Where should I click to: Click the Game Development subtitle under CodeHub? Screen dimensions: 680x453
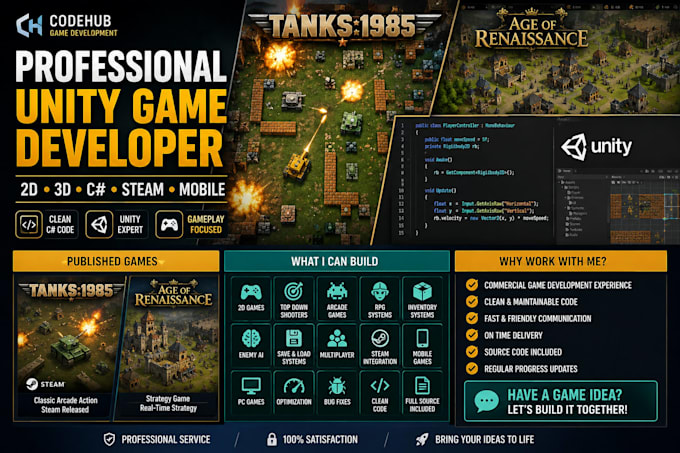[x=83, y=33]
